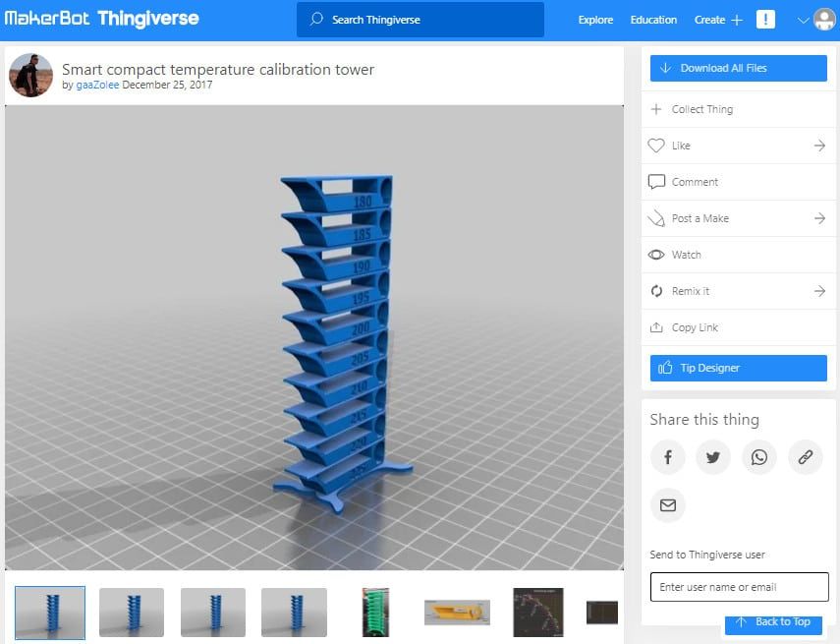Screen dimensions: 840x644
Task: Expand the account dropdown next to the avatar
Action: pos(804,20)
